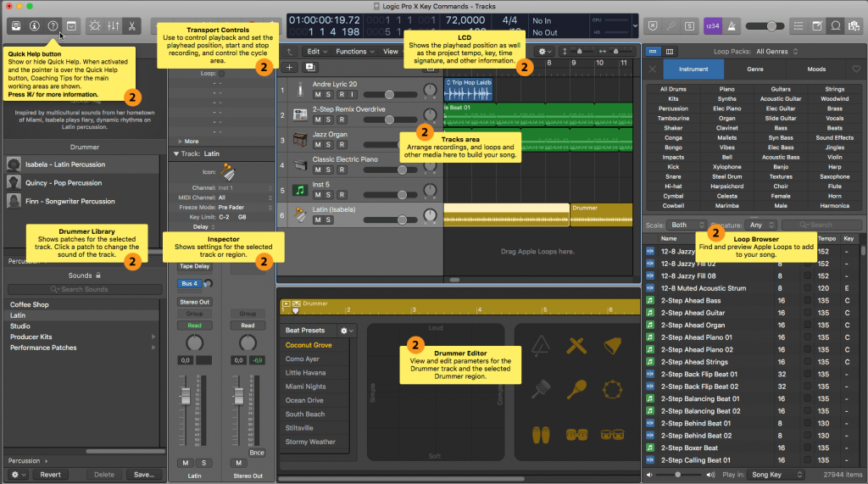
Task: Select the cowbell percussion icon
Action: (612, 346)
